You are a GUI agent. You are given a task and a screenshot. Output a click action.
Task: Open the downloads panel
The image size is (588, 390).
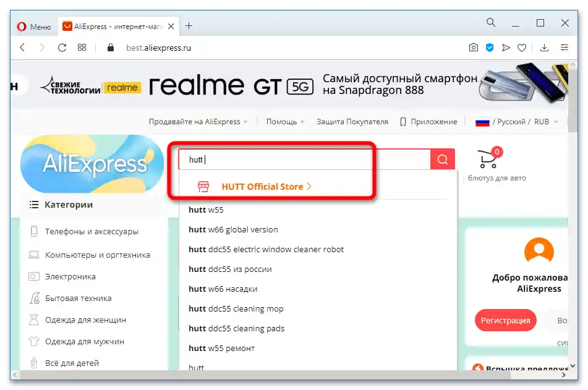pos(544,48)
